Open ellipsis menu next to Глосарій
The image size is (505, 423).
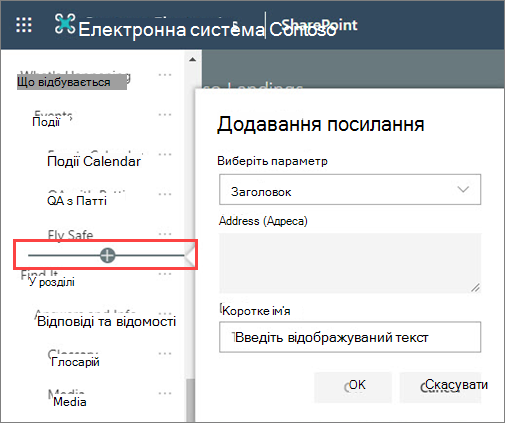165,353
